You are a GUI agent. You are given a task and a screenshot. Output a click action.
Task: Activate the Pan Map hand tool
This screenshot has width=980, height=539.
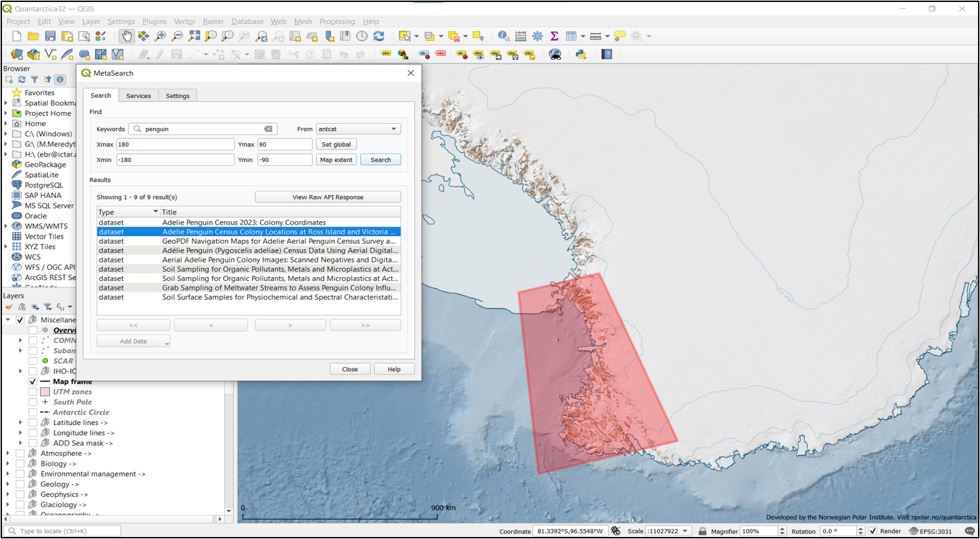pos(126,36)
